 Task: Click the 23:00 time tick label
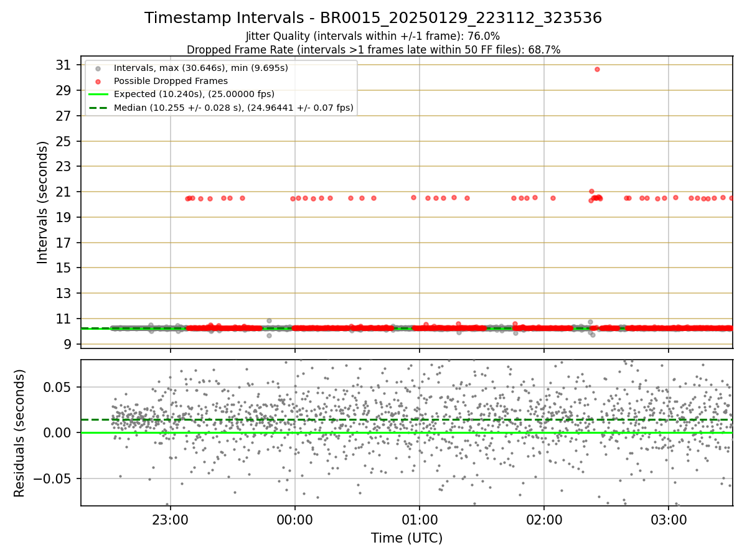(x=171, y=519)
